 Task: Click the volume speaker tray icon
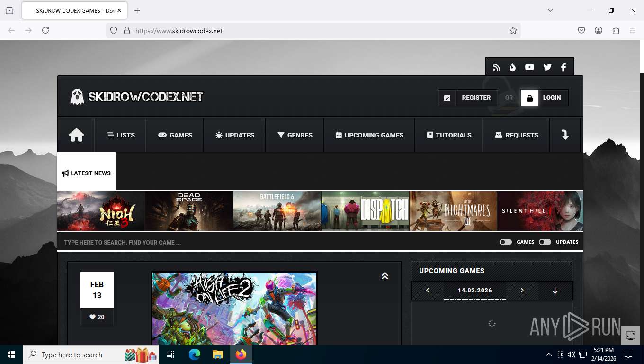[x=572, y=355]
